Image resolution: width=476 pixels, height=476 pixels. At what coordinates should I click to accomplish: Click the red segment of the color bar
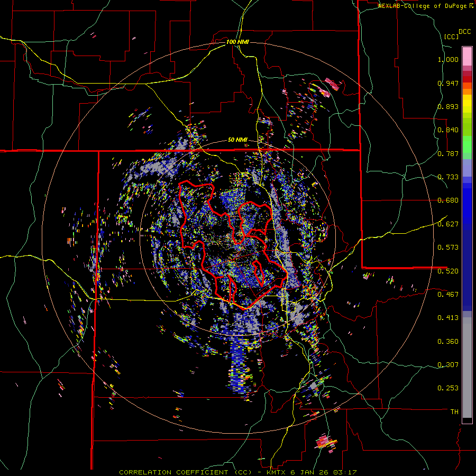click(467, 79)
